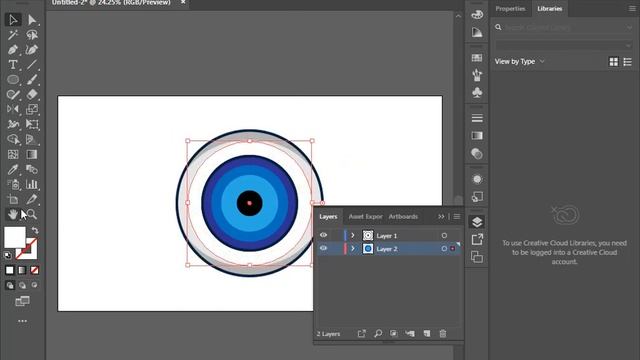Select the Width tool
Image resolution: width=640 pixels, height=360 pixels.
[13, 124]
